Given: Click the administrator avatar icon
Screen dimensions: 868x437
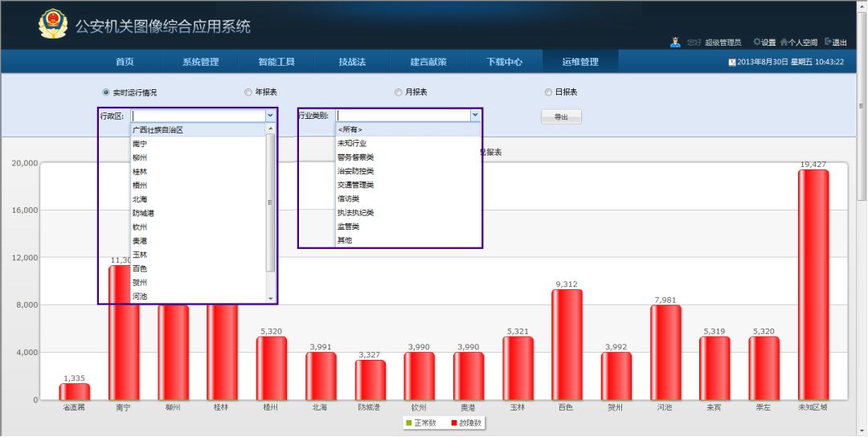Looking at the screenshot, I should point(675,42).
